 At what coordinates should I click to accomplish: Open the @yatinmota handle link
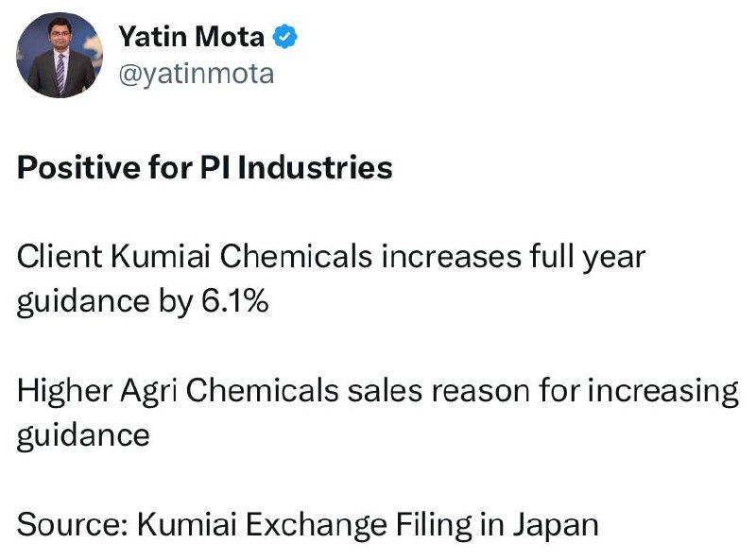tap(196, 73)
